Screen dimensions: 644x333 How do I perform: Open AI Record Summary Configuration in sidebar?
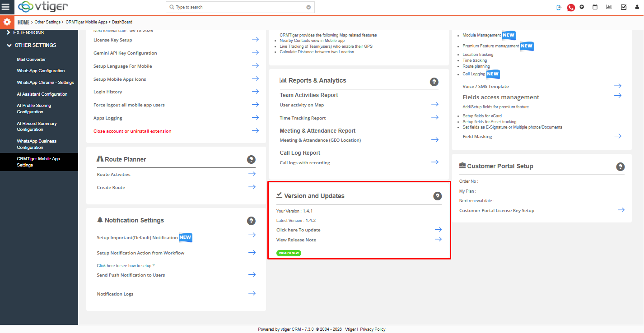37,126
